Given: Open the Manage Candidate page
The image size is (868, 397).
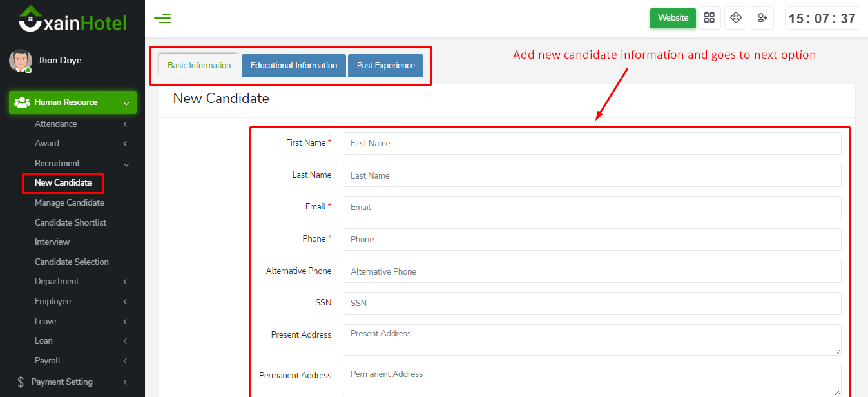Looking at the screenshot, I should point(70,203).
